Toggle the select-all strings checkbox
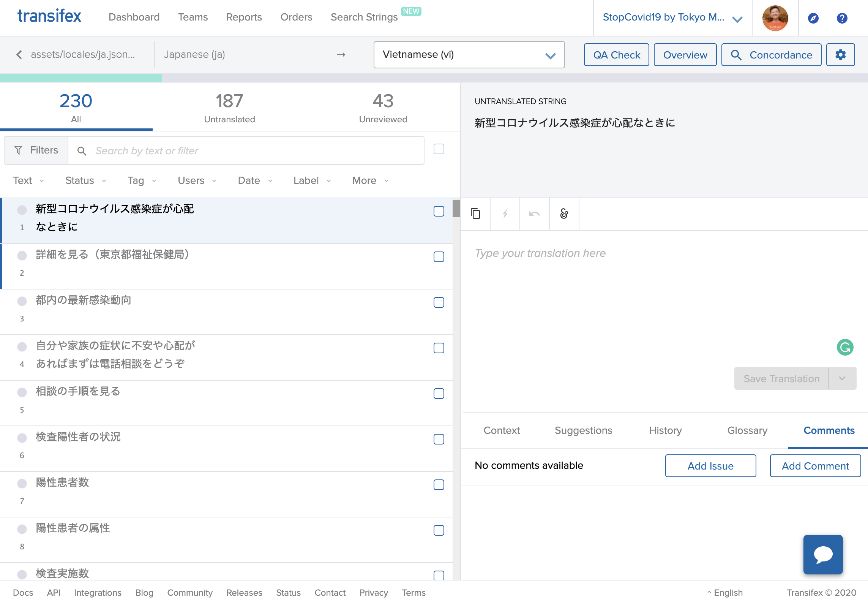Viewport: 868px width, 601px height. pos(439,149)
